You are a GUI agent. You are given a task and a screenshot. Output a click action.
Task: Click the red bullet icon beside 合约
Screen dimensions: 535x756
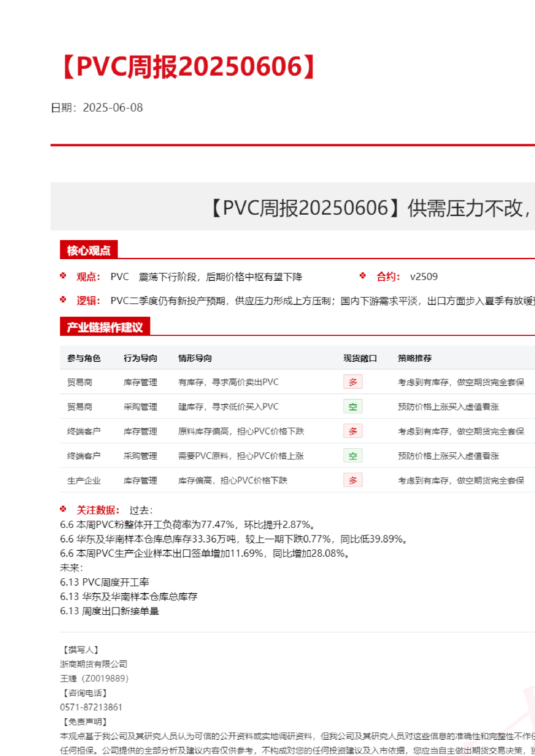363,276
